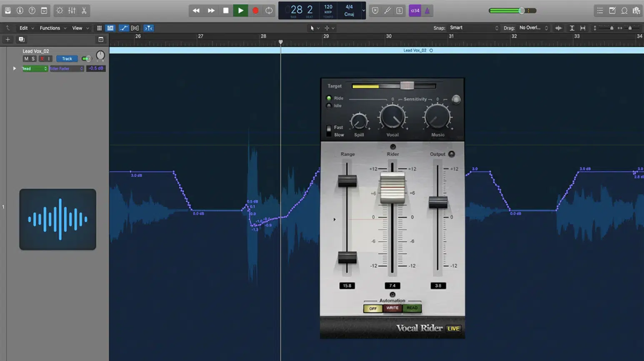644x361 pixels.
Task: Open the Command-click crosshair tool menu
Action: [x=329, y=28]
